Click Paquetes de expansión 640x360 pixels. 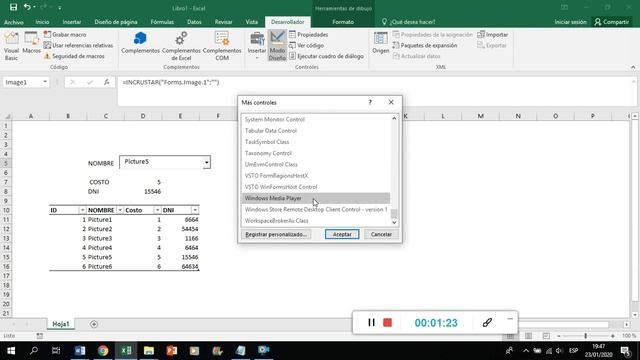pyautogui.click(x=424, y=45)
